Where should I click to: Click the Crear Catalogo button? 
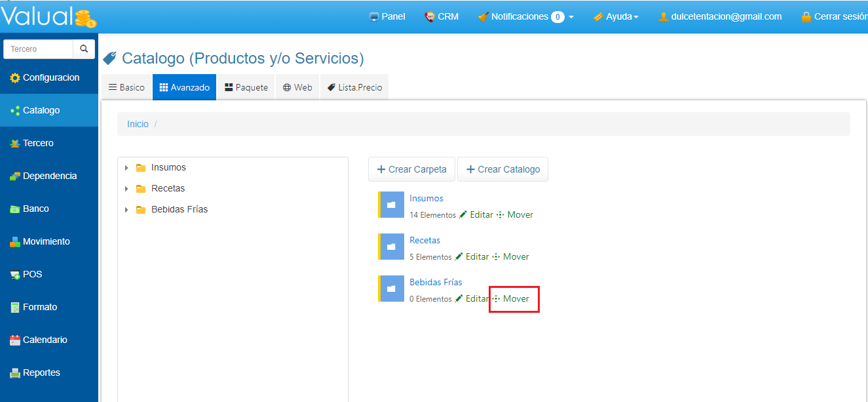coord(502,169)
